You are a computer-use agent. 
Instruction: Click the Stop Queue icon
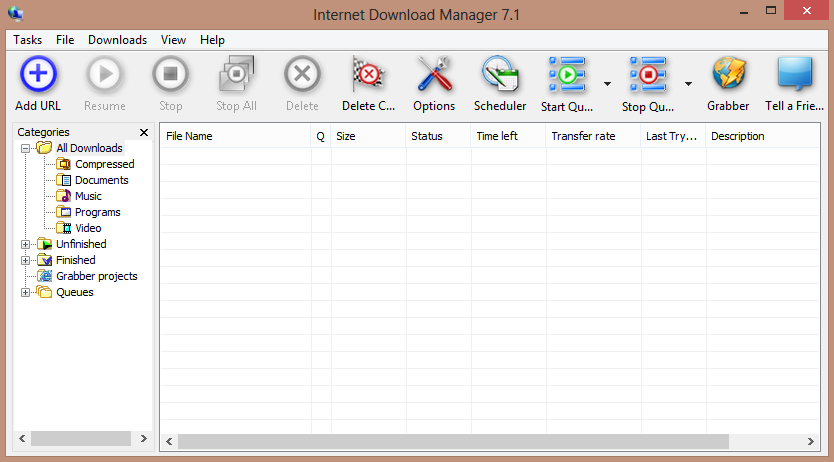click(x=648, y=74)
